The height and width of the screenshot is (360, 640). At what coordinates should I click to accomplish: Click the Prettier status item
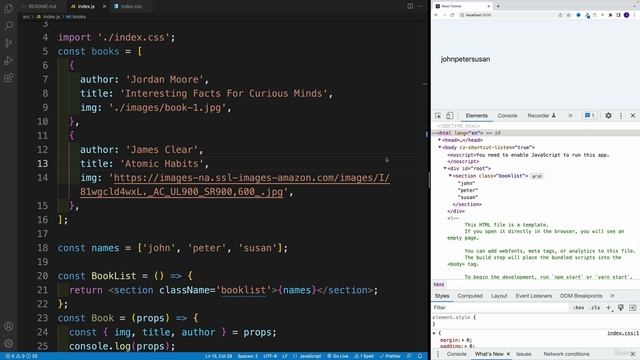[x=390, y=356]
